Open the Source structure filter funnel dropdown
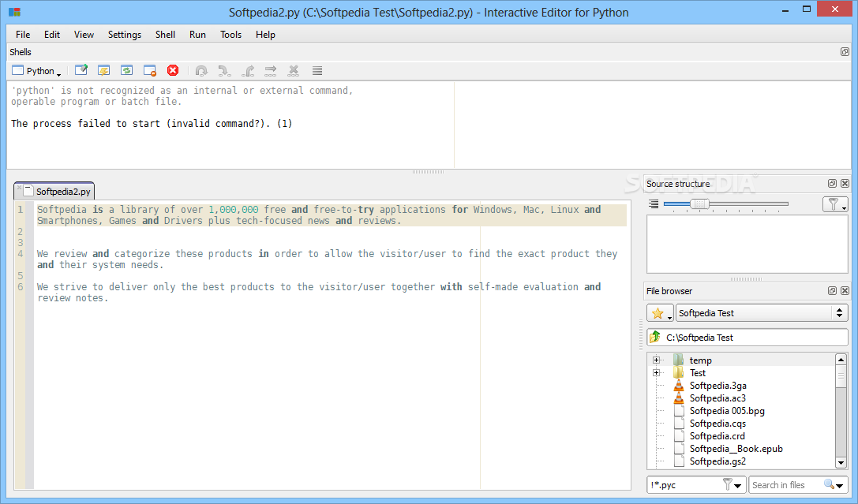Screen dimensions: 858x504 (835, 204)
